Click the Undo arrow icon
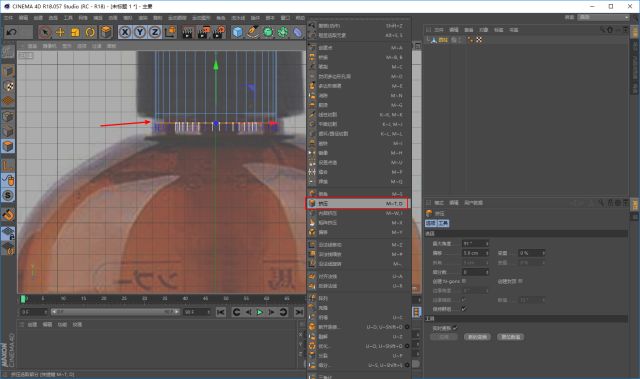This screenshot has height=379, width=640. [x=12, y=32]
